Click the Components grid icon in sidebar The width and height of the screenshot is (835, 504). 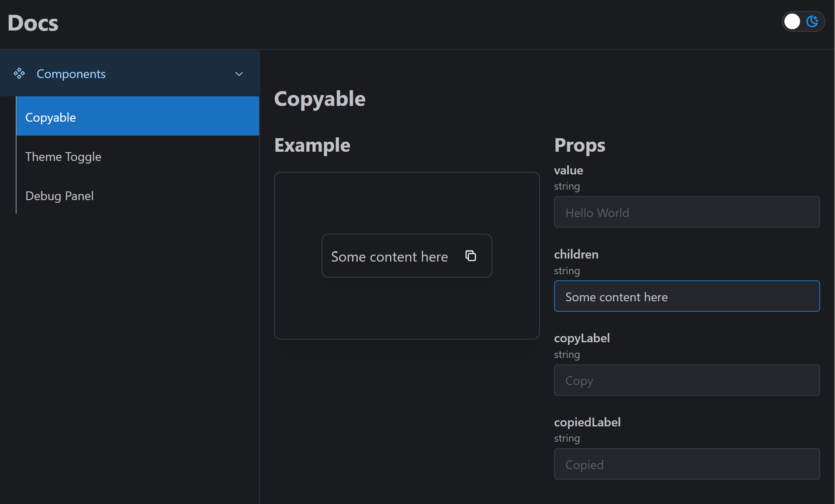19,74
